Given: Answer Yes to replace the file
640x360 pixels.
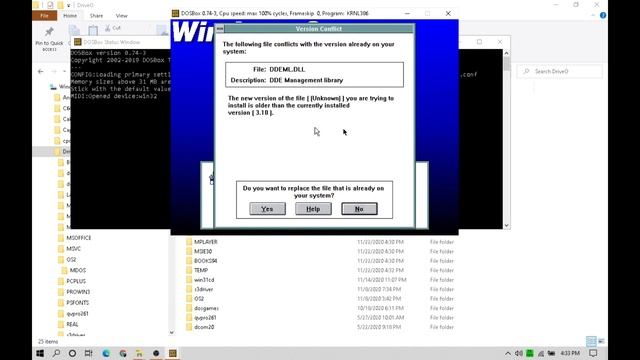Looking at the screenshot, I should coord(267,209).
